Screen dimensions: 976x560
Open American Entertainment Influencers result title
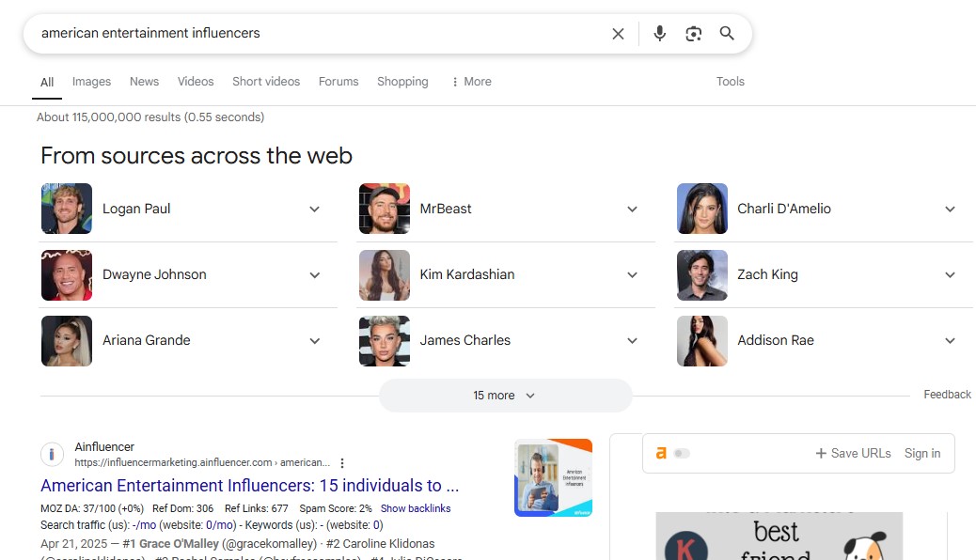pos(249,486)
